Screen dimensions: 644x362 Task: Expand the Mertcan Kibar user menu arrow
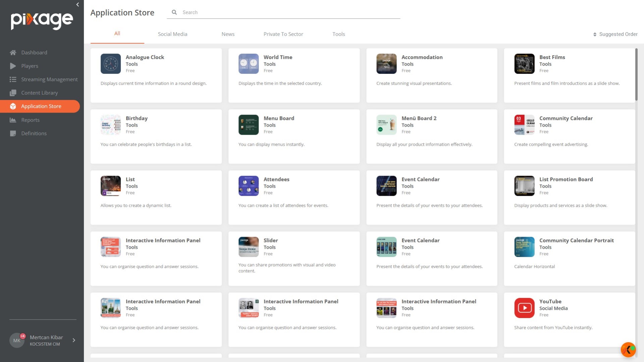pos(74,340)
